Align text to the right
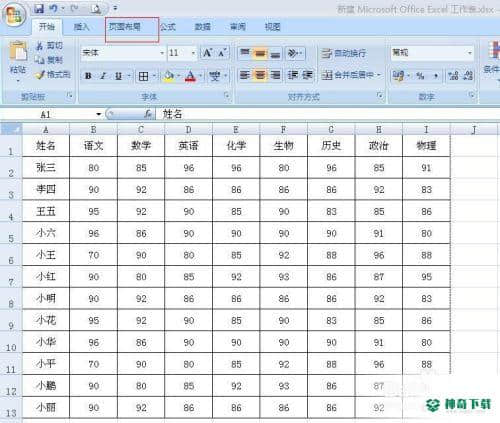The height and width of the screenshot is (423, 500). coord(275,76)
